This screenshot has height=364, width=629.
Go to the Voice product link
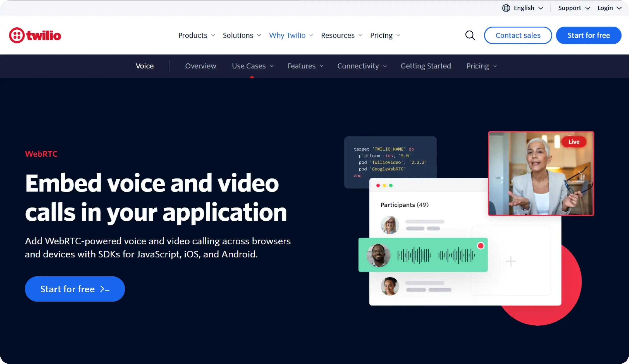point(145,66)
